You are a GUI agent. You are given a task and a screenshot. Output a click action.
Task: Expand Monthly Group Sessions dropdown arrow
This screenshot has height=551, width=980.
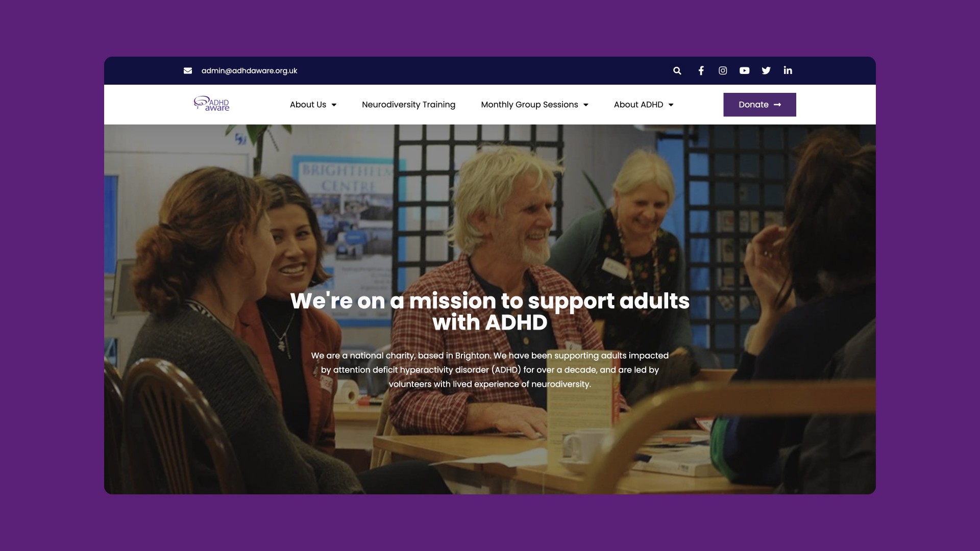tap(586, 105)
